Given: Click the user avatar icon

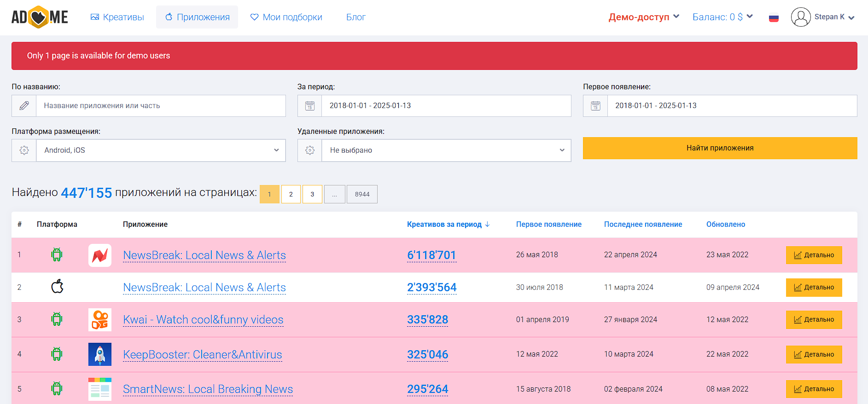Looking at the screenshot, I should click(801, 17).
